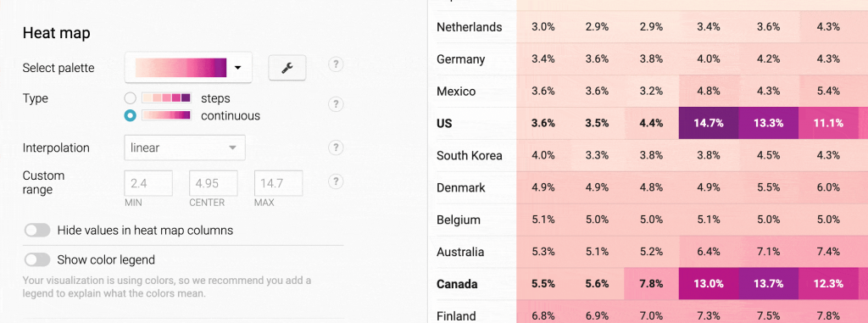Enable Show color legend switch

(37, 259)
